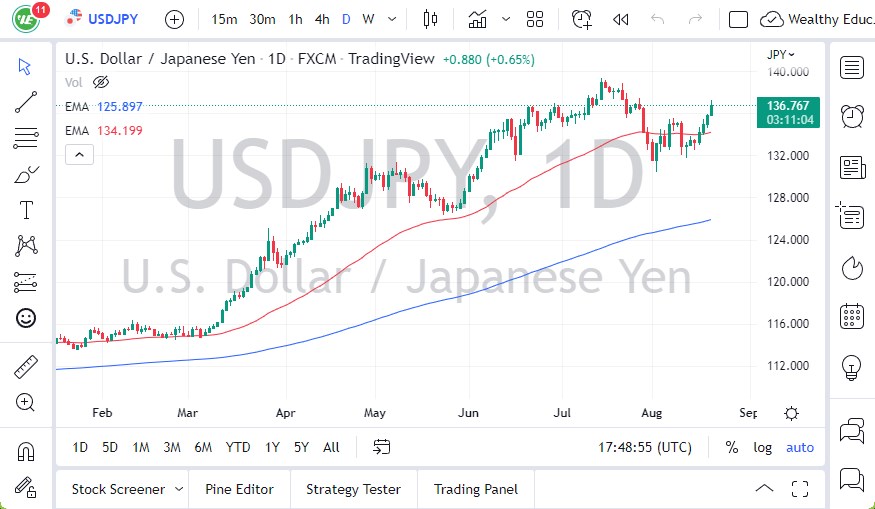The image size is (875, 509).
Task: Select the Text tool in left toolbar
Action: 26,210
